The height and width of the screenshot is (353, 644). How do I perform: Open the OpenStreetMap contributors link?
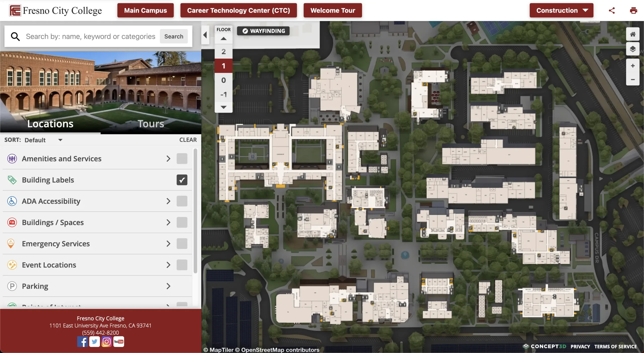277,350
